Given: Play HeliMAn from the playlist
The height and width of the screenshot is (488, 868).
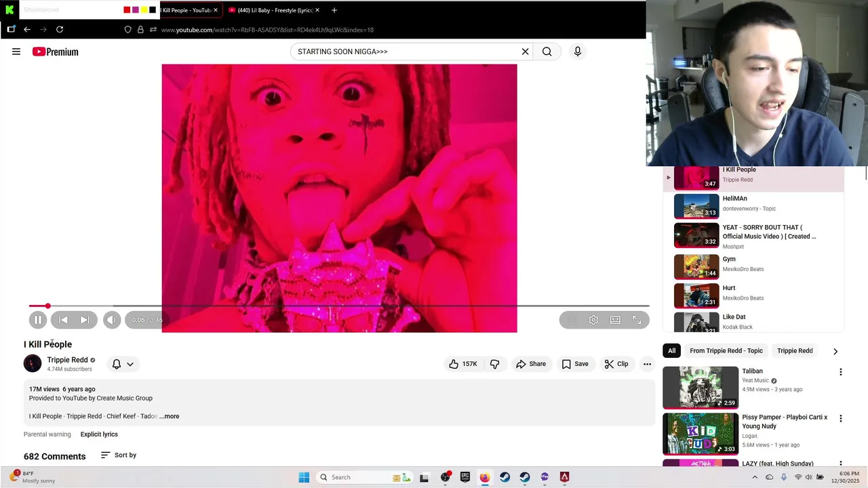Looking at the screenshot, I should [x=753, y=206].
